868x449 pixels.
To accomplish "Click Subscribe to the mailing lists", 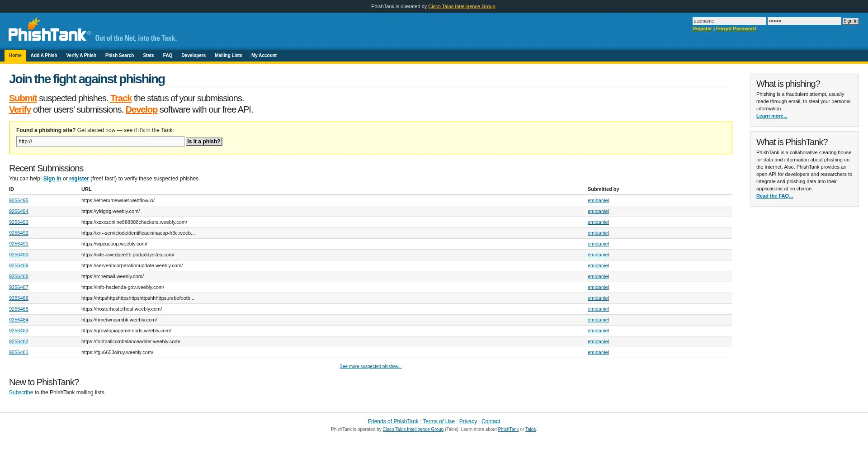I will coord(21,392).
